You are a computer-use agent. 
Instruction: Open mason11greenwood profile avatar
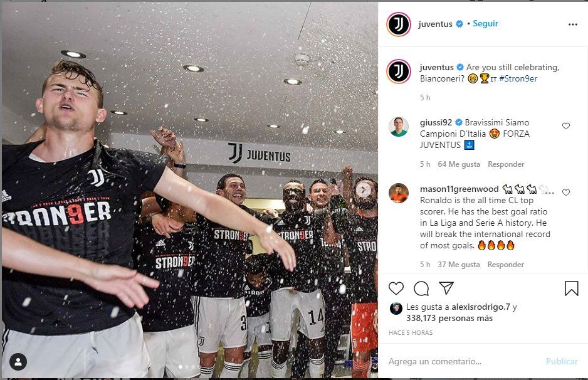click(398, 193)
